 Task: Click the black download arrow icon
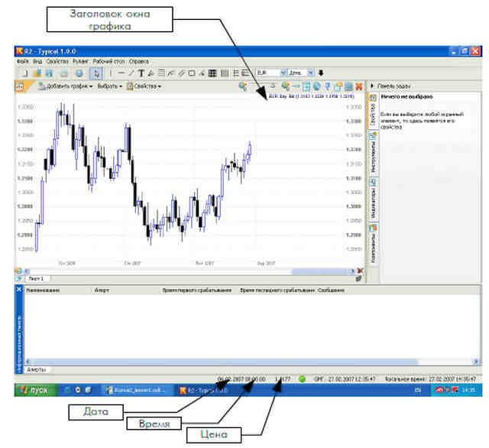321,73
